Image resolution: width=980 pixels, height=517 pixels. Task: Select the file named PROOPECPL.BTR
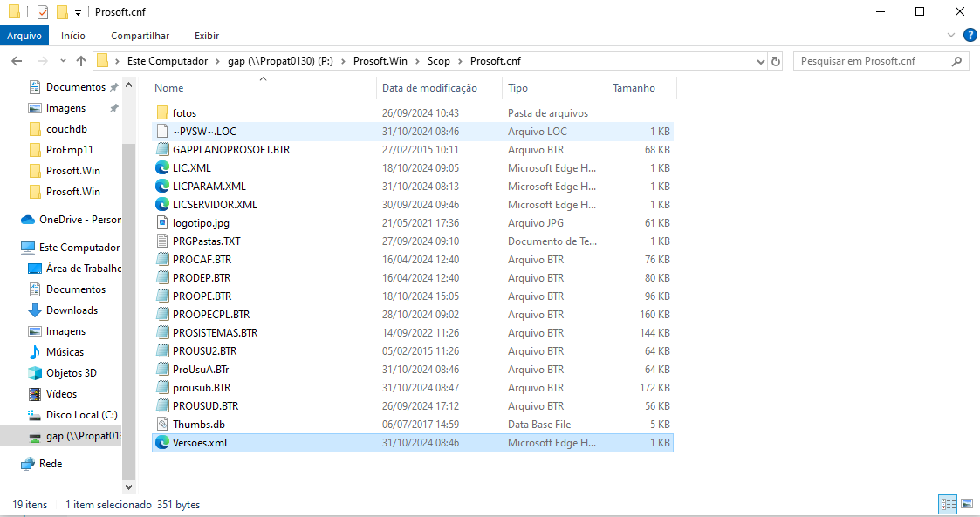pyautogui.click(x=211, y=315)
